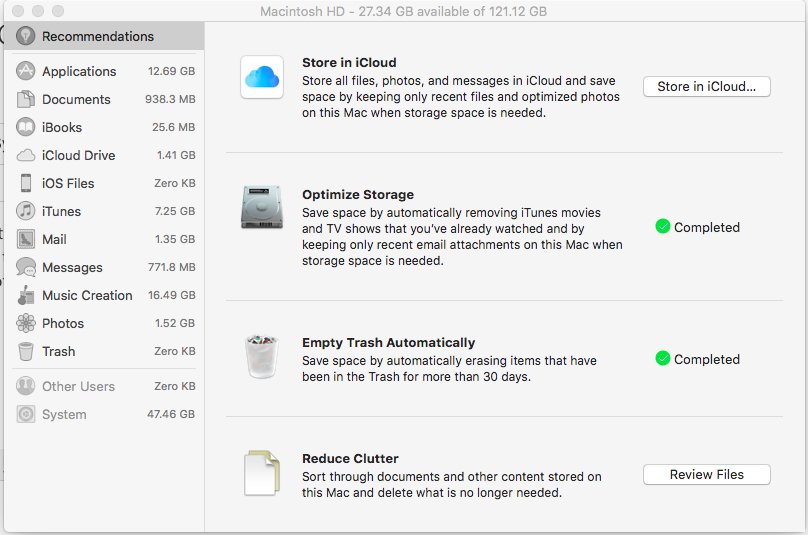Image resolution: width=808 pixels, height=535 pixels.
Task: Click the Store in iCloud heading
Action: 349,62
